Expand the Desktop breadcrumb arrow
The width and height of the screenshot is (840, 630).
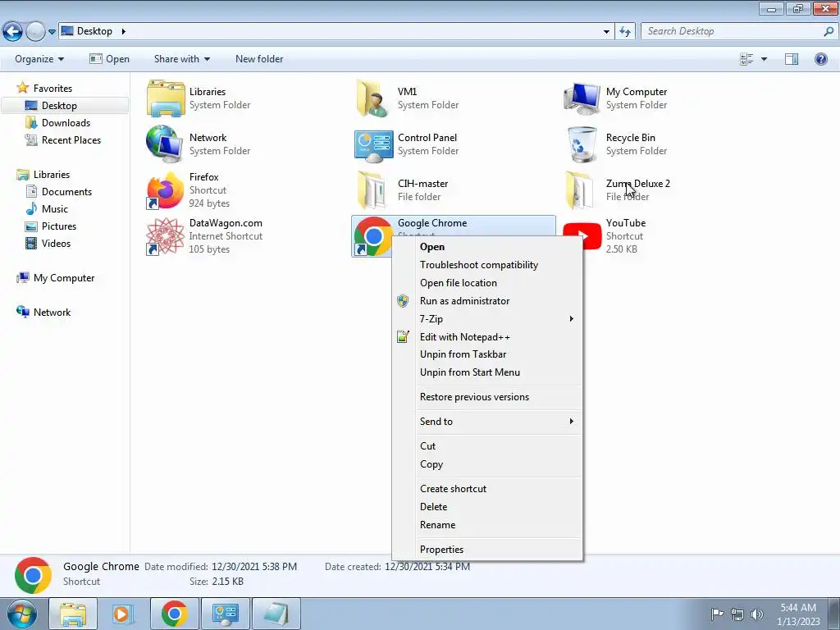[124, 32]
